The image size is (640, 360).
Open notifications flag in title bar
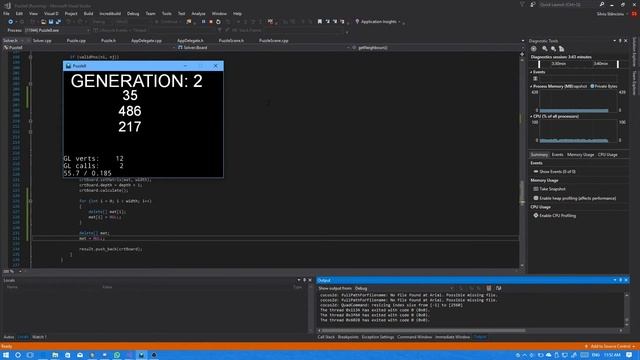[x=522, y=4]
